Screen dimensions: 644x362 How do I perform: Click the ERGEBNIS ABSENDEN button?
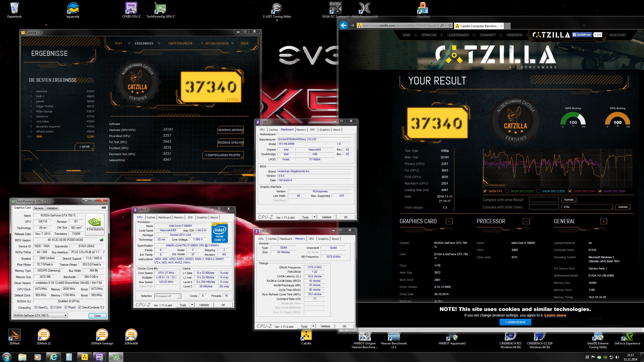coord(231,130)
